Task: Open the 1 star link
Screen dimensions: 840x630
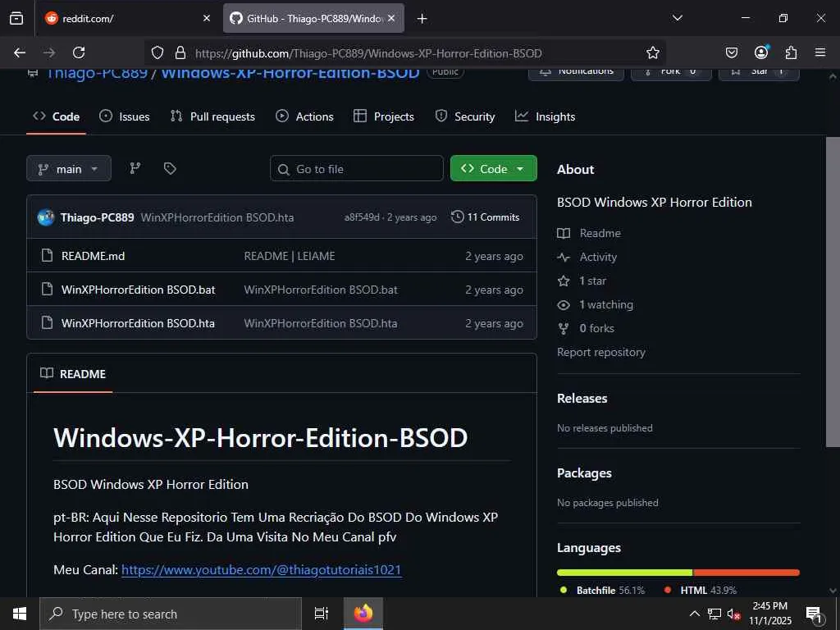Action: (x=582, y=281)
